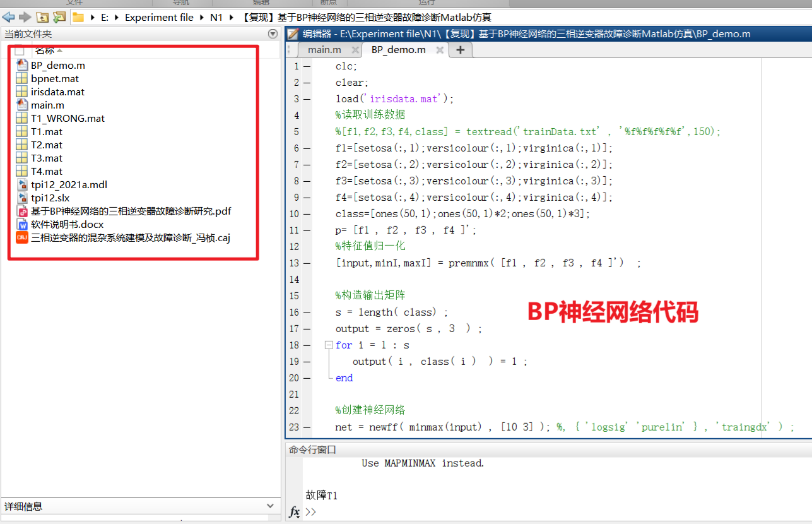Click the Browse for folder icon

[x=59, y=17]
